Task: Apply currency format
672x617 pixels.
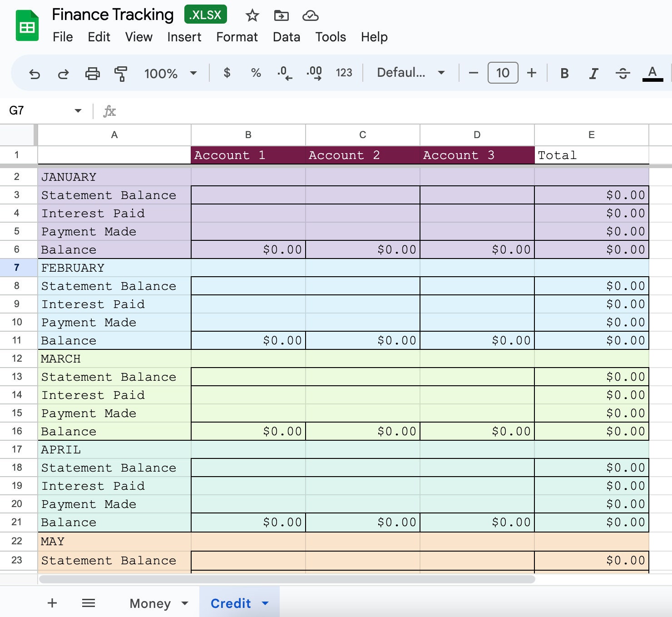Action: pos(227,73)
